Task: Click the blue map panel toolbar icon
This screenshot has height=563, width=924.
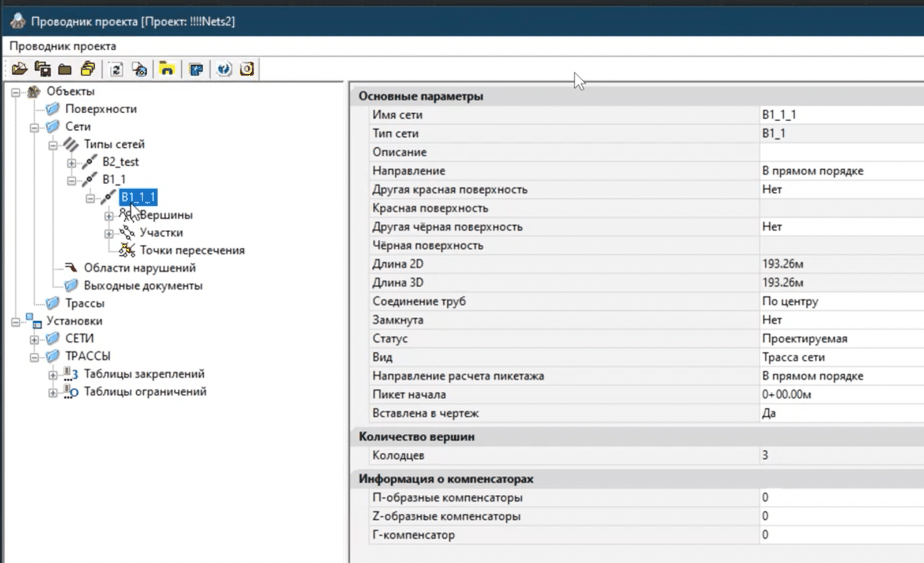Action: 196,70
